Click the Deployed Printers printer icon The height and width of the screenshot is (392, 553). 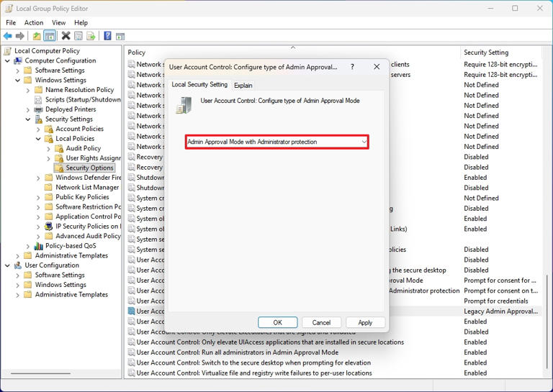pyautogui.click(x=38, y=109)
